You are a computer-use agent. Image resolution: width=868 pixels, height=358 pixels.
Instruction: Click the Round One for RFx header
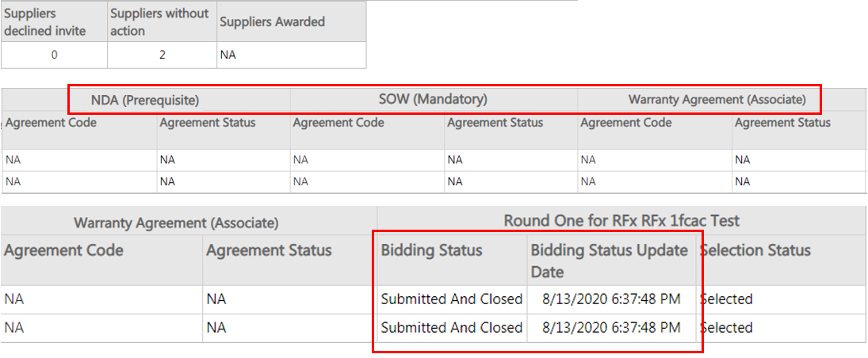point(621,220)
